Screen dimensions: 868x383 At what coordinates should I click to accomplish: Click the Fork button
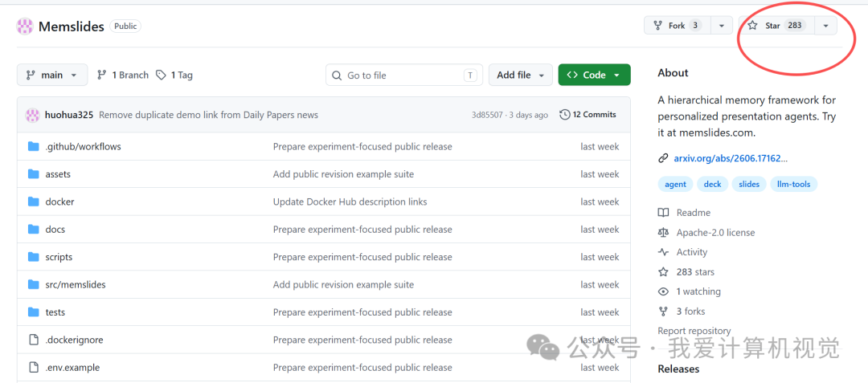click(x=677, y=26)
